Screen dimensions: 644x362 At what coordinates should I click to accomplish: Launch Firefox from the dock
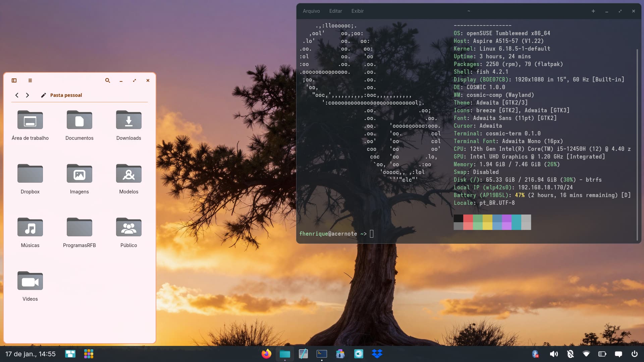266,354
